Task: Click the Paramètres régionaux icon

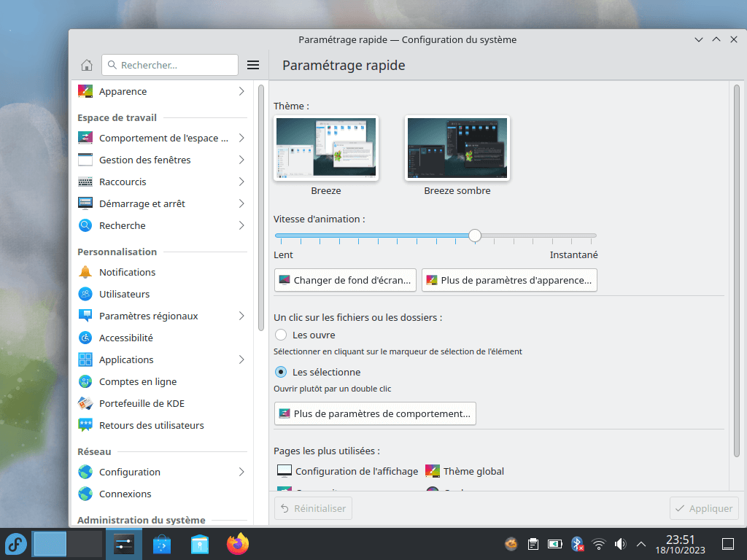Action: pos(85,316)
